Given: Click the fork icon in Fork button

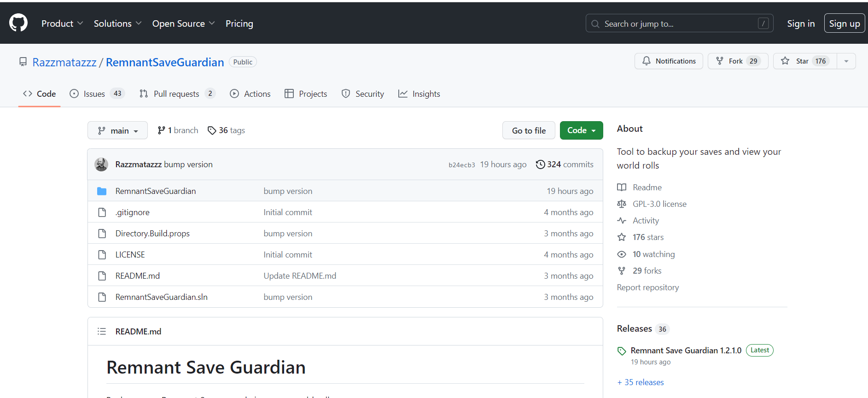Looking at the screenshot, I should pos(720,61).
